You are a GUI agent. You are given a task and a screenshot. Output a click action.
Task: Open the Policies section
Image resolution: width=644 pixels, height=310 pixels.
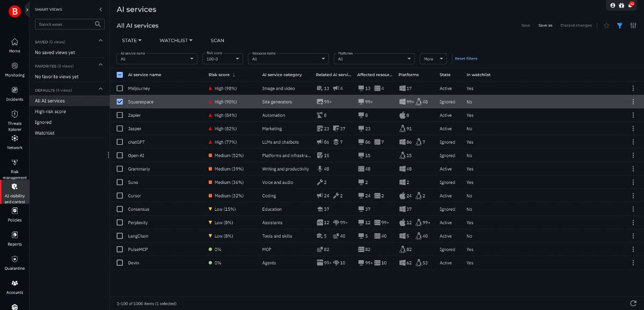pos(14,215)
